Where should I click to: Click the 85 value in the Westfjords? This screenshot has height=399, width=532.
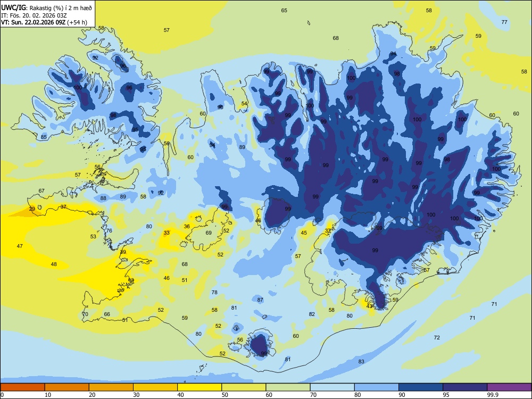[44, 137]
